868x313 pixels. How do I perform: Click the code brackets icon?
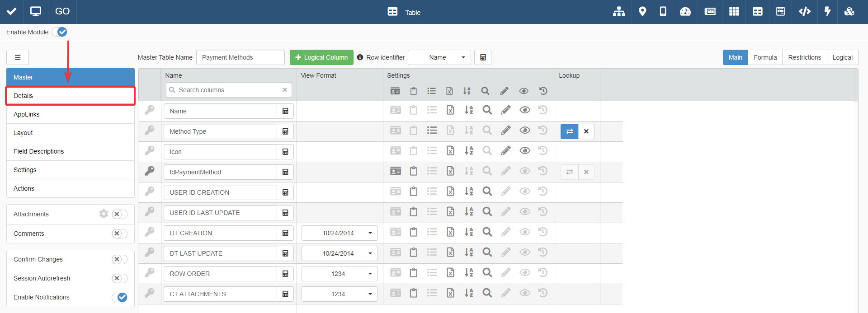coord(804,12)
